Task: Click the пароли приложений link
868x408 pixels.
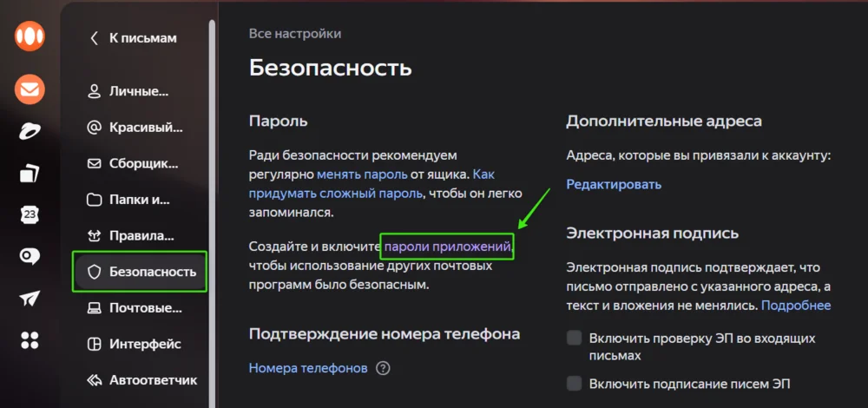Action: pyautogui.click(x=447, y=247)
